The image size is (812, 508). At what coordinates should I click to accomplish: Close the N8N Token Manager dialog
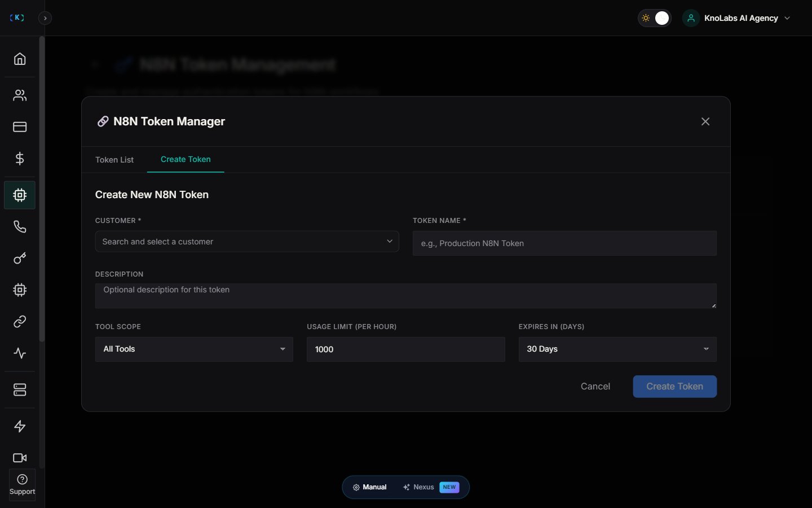click(x=705, y=121)
